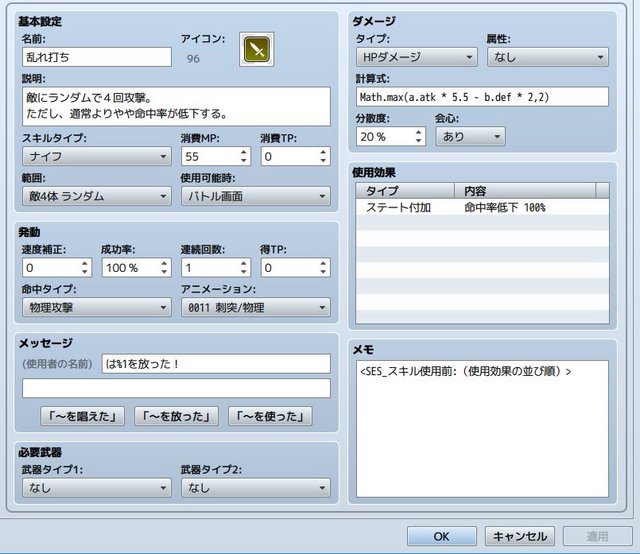Open the 武器タイプ1 dropdown
Screen dimensions: 640x554
tap(97, 488)
